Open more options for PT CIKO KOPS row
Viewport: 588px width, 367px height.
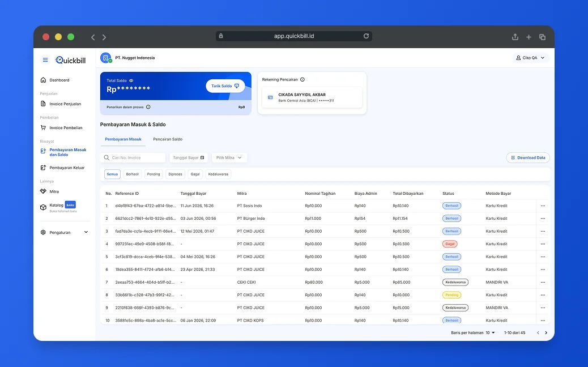[x=543, y=321]
